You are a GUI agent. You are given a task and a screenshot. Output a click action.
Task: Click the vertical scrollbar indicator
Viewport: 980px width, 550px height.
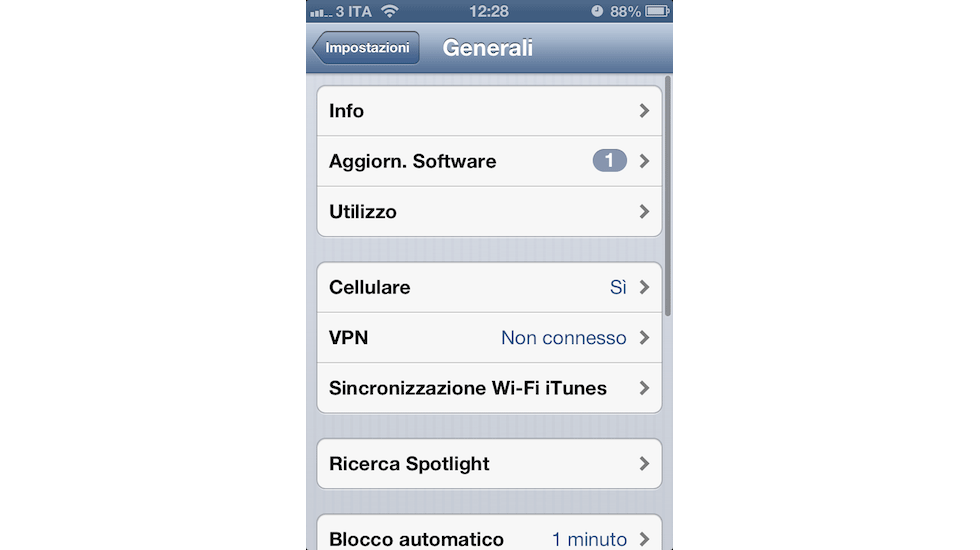[x=668, y=196]
